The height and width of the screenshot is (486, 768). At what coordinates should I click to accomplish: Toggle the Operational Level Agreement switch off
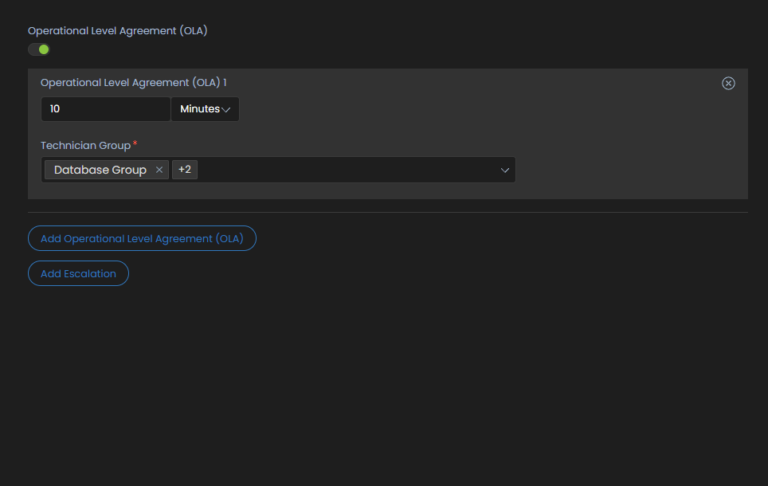point(38,49)
